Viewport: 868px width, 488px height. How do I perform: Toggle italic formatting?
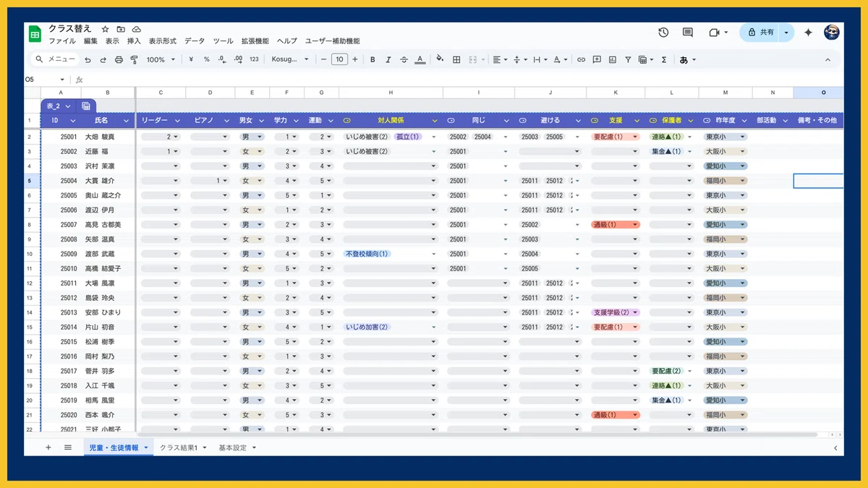pos(388,59)
